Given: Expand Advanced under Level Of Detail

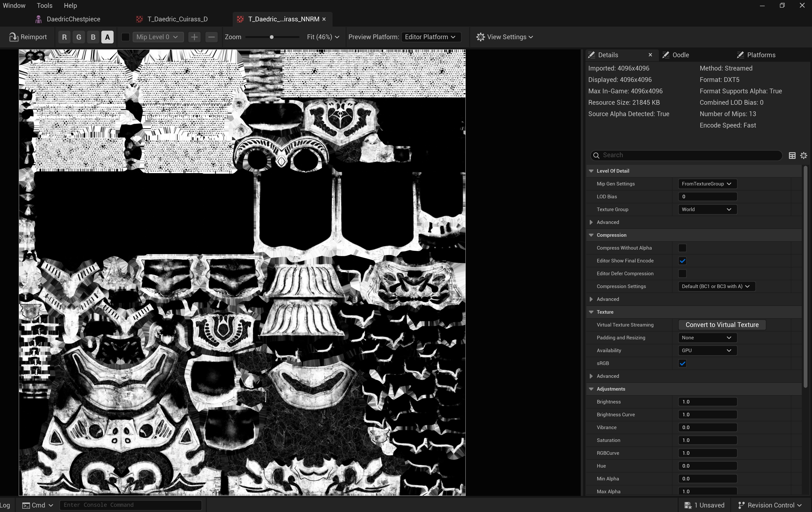Looking at the screenshot, I should (x=591, y=222).
